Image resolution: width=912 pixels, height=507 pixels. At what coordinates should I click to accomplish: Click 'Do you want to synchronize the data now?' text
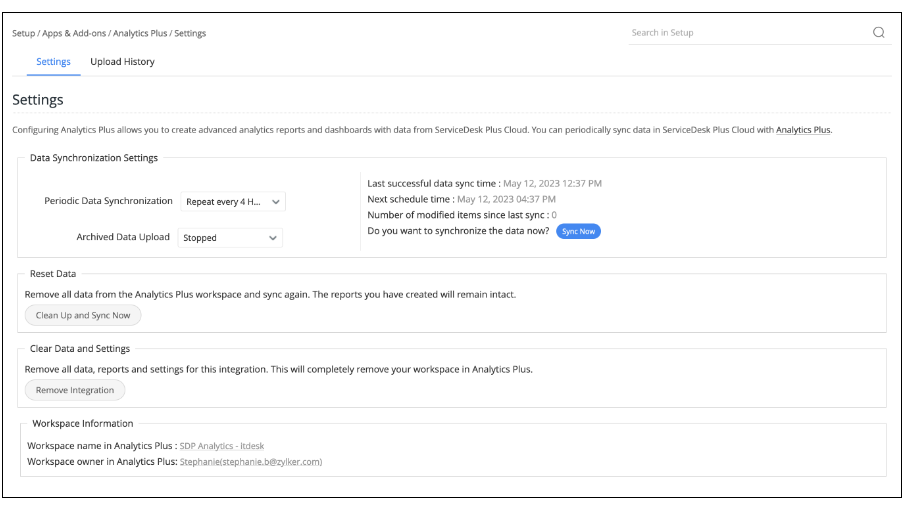(x=458, y=231)
